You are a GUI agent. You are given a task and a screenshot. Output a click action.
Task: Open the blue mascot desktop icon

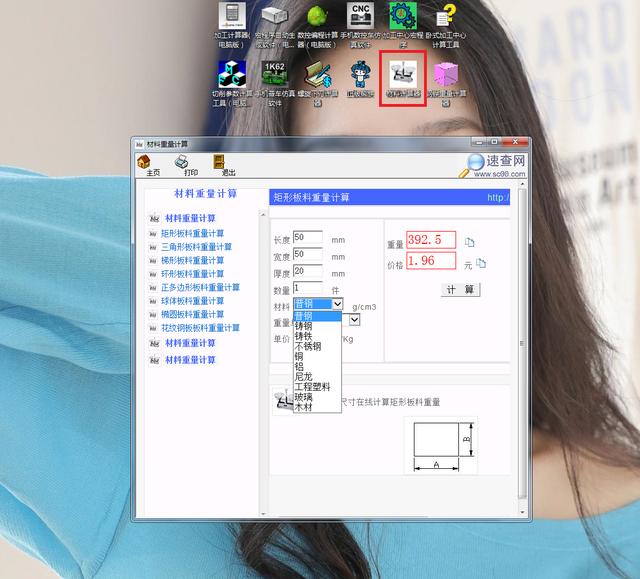point(360,74)
